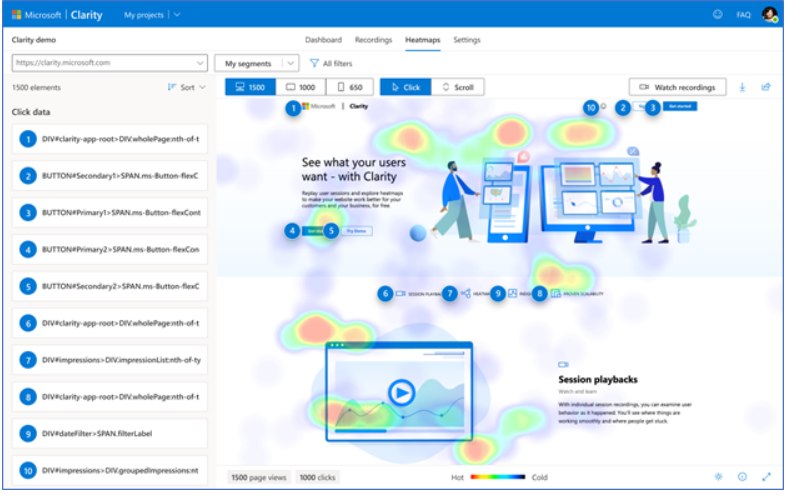Select element 1 DIV#clarity-app-root in click data

[x=110, y=139]
